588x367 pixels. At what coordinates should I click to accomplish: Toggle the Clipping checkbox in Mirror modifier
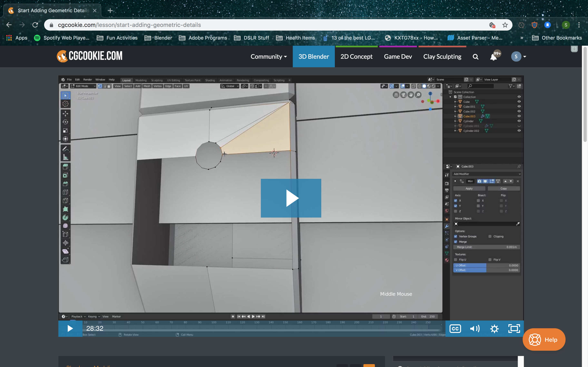coord(490,237)
